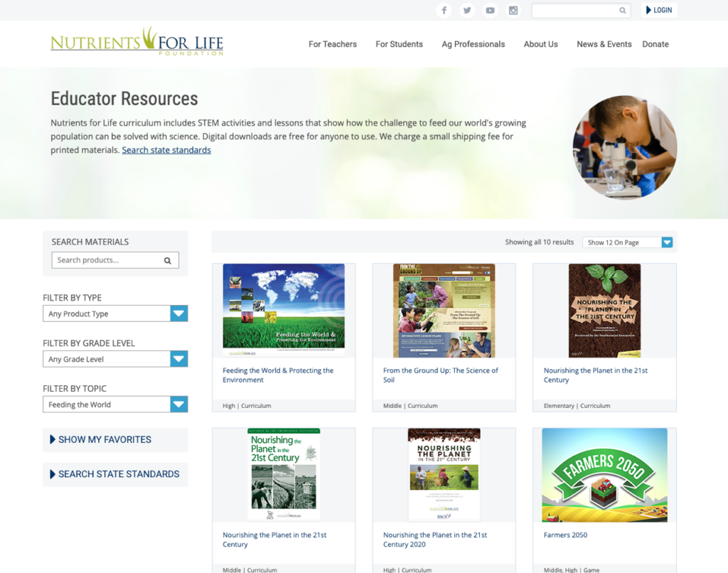
Task: Click the Login button
Action: (x=659, y=10)
